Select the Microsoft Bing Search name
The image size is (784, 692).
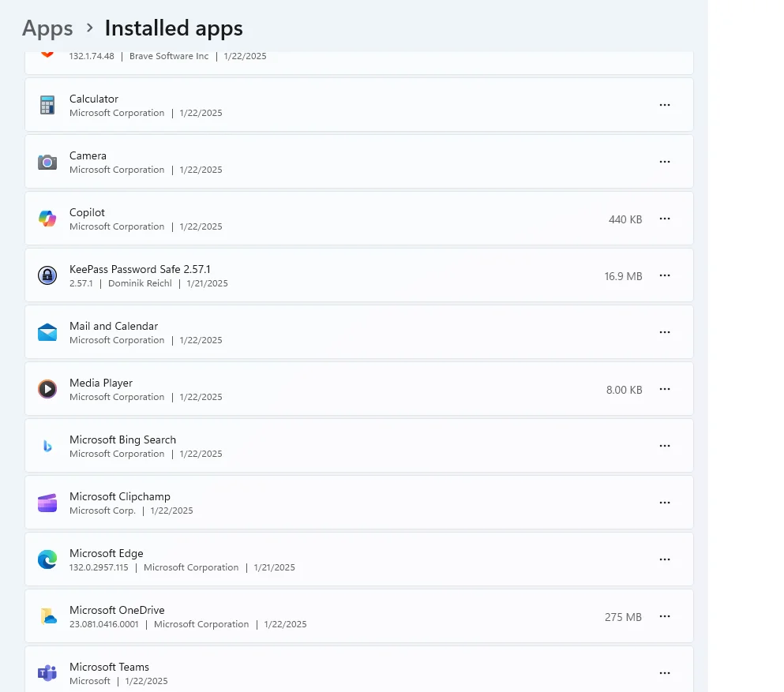pos(122,440)
